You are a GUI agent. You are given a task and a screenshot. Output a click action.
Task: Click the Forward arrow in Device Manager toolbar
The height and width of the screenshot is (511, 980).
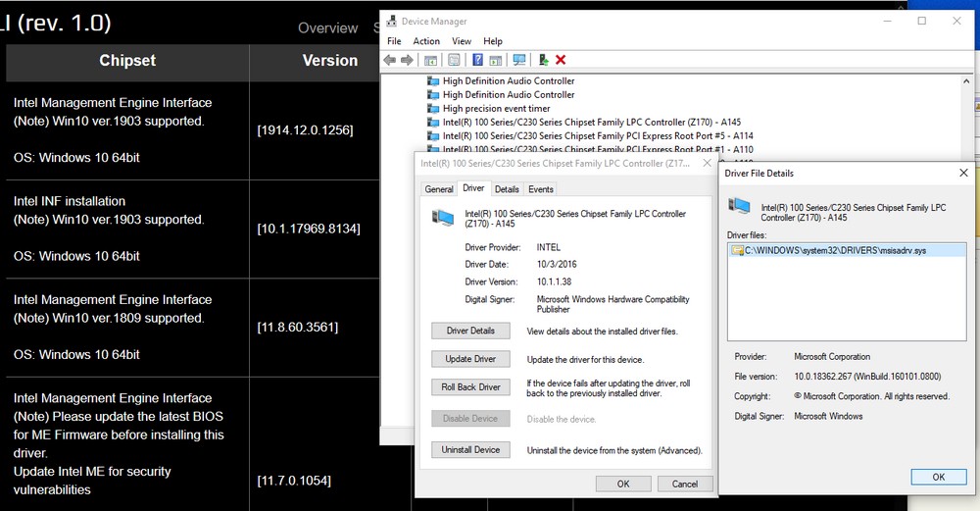(x=407, y=60)
